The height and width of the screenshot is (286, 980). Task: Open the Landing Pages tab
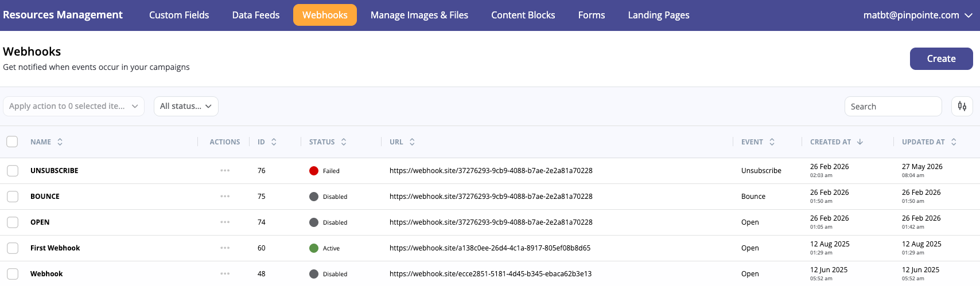(659, 15)
